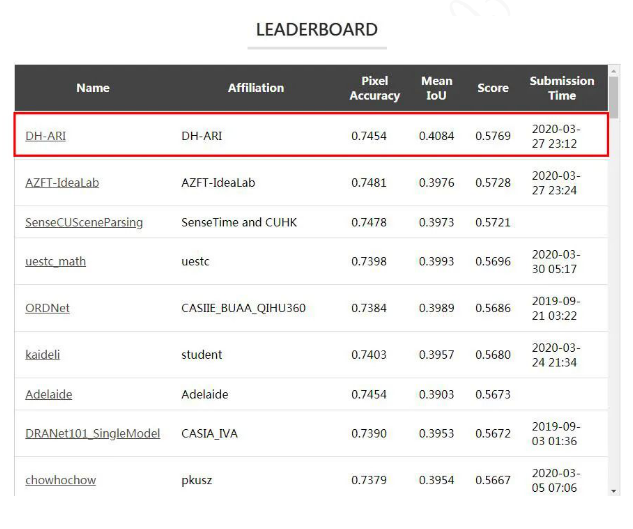Viewport: 633px width, 529px height.
Task: Click the Adelaide team link
Action: click(x=49, y=394)
